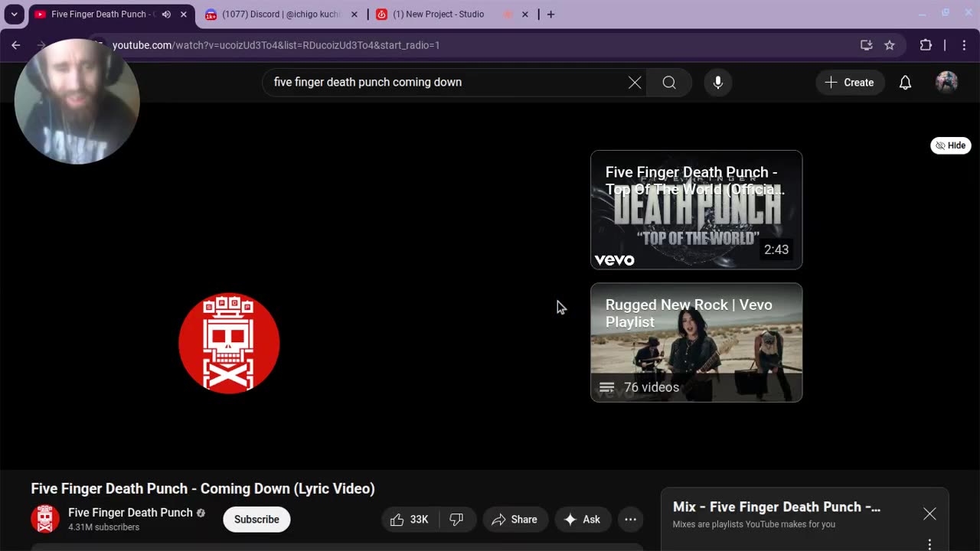Open the Top Of The World suggested video

(x=697, y=210)
